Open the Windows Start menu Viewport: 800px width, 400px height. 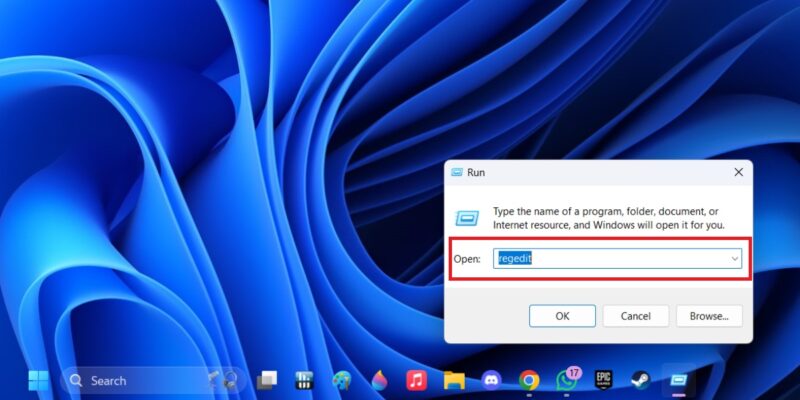pos(38,381)
